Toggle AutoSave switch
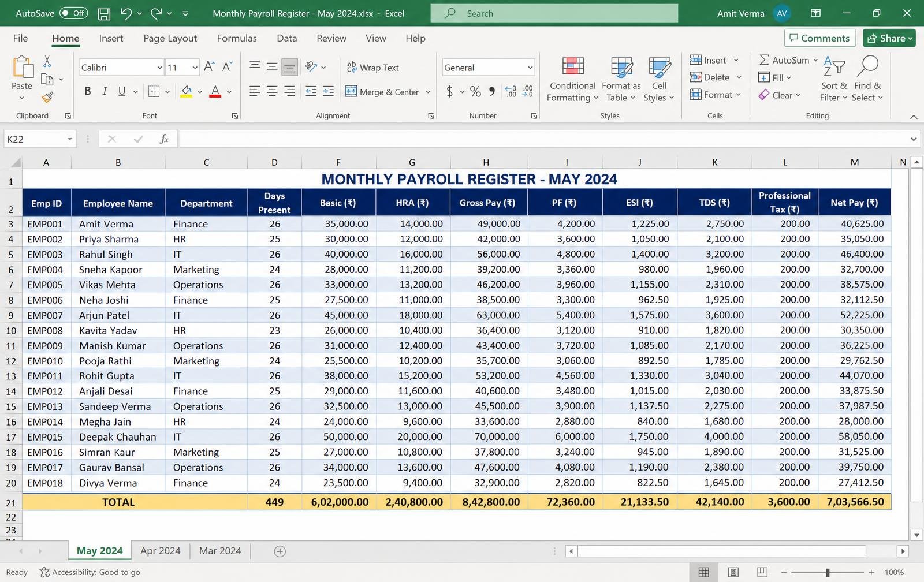Viewport: 924px width, 582px height. pos(73,13)
